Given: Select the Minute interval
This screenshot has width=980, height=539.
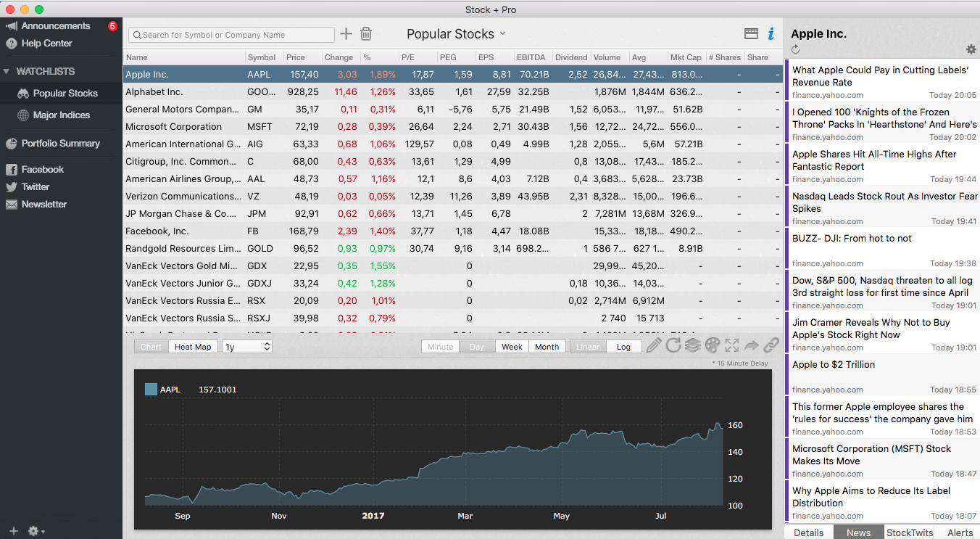Looking at the screenshot, I should [441, 347].
